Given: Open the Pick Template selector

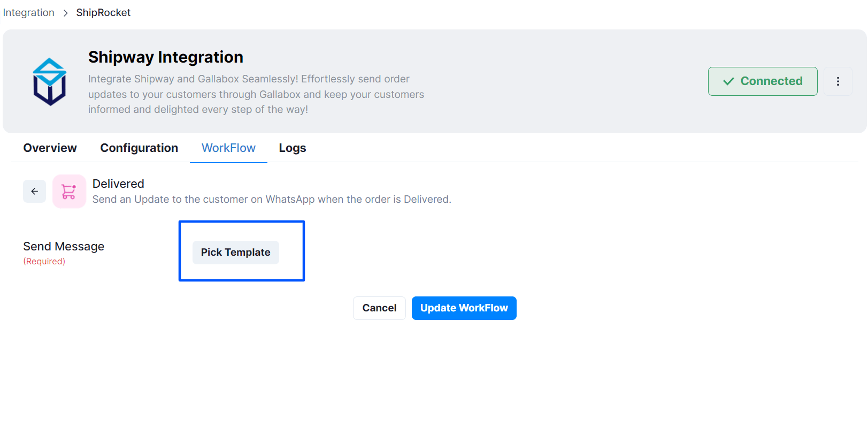Looking at the screenshot, I should click(235, 252).
